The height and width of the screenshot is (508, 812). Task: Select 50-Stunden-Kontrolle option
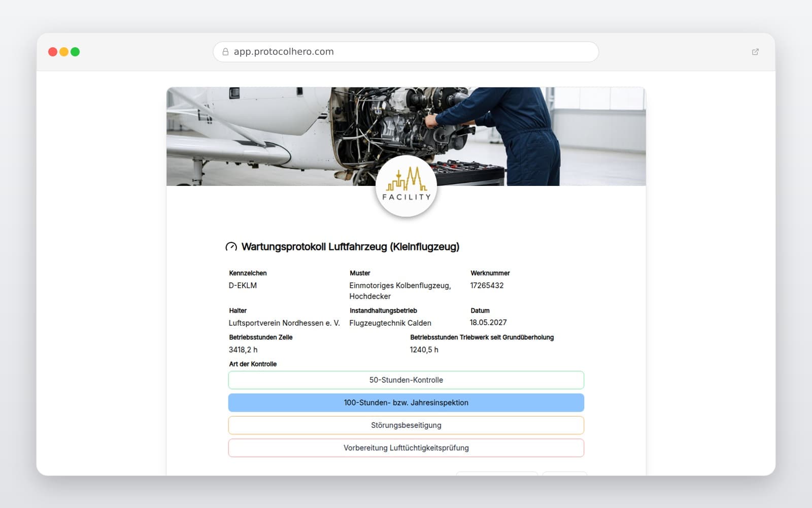[x=406, y=380]
